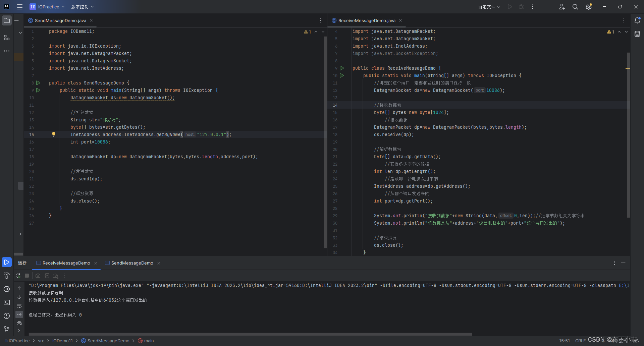Viewport: 644px width, 346px height.
Task: Open left editor tab options menu
Action: pyautogui.click(x=321, y=20)
